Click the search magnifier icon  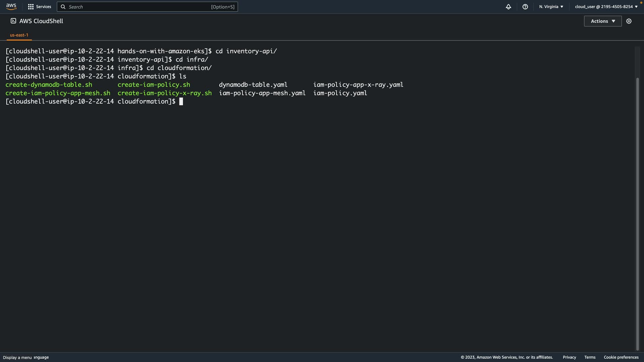pyautogui.click(x=63, y=7)
